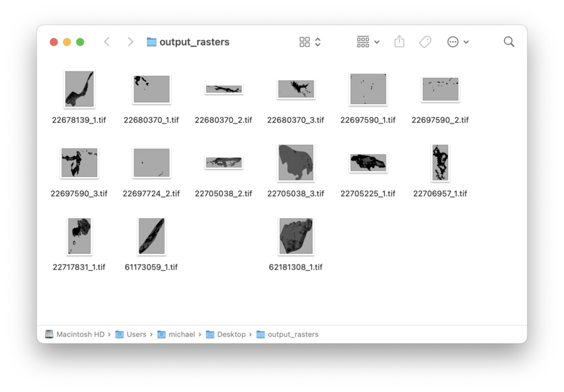
Task: Click the 61173059_1.tif file name label
Action: (151, 267)
